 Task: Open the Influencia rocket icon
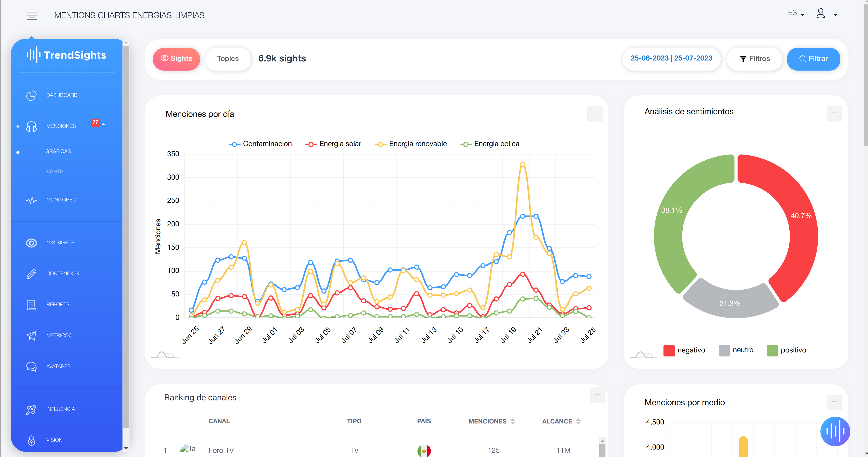31,409
